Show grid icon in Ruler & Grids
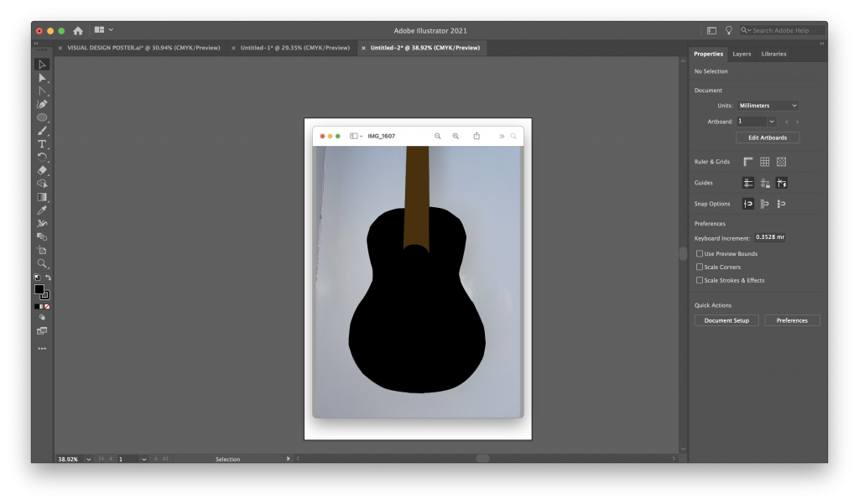The height and width of the screenshot is (504, 859). (x=764, y=162)
